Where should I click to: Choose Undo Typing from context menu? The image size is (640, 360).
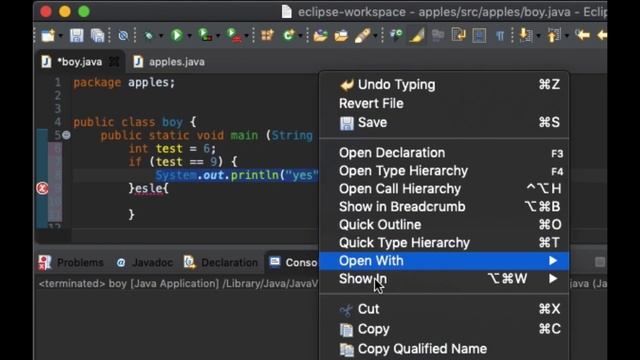click(x=444, y=85)
